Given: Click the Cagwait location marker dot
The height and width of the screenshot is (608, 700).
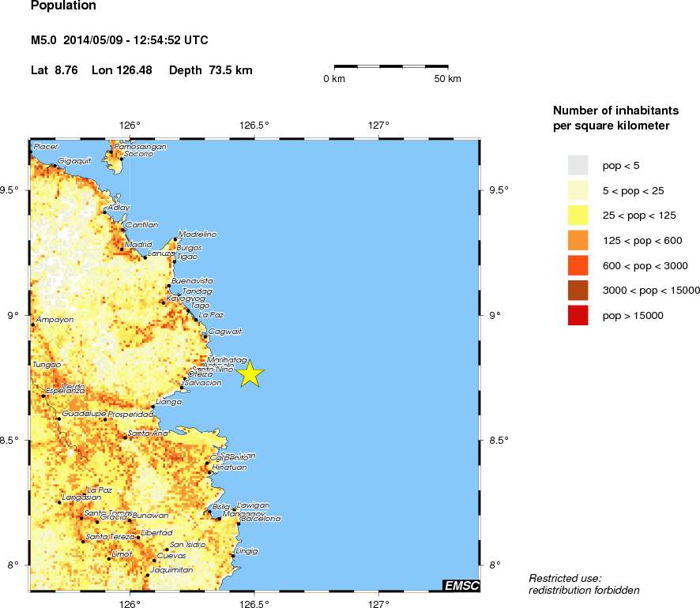Looking at the screenshot, I should coord(205,336).
